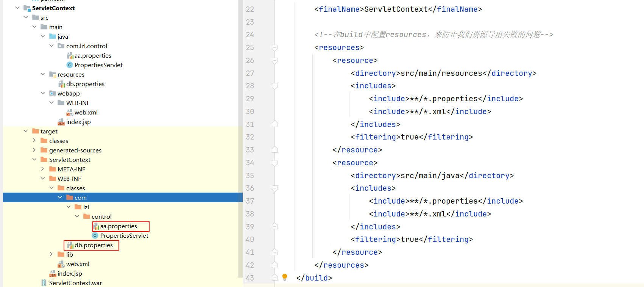Click line number 32 in the gutter
This screenshot has width=644, height=287.
[250, 137]
